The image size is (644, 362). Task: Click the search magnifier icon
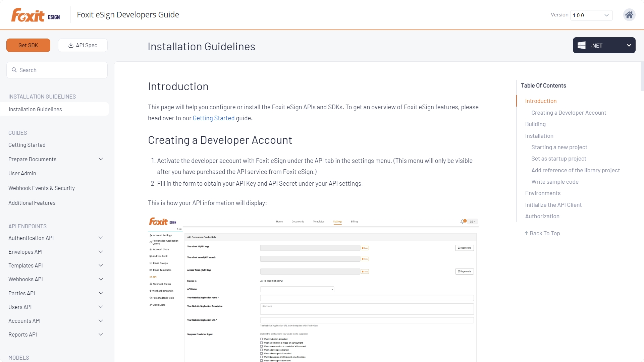point(14,70)
